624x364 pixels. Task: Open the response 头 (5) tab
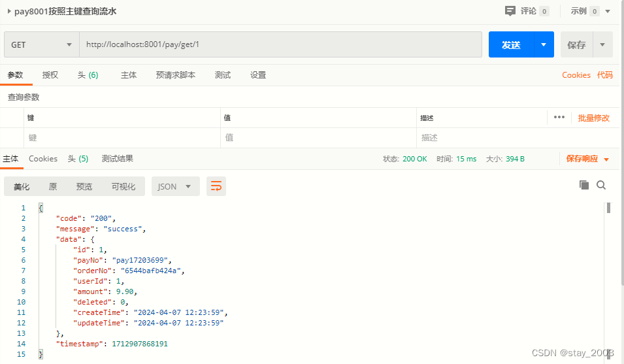tap(78, 159)
